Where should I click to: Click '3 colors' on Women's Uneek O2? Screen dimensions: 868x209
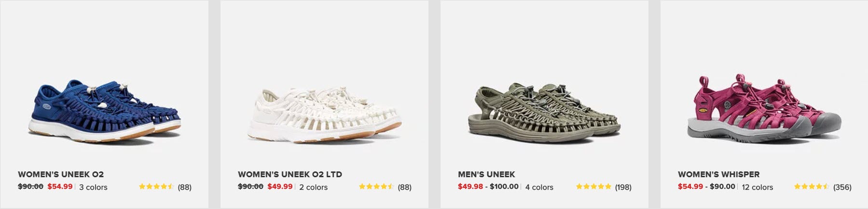click(93, 187)
